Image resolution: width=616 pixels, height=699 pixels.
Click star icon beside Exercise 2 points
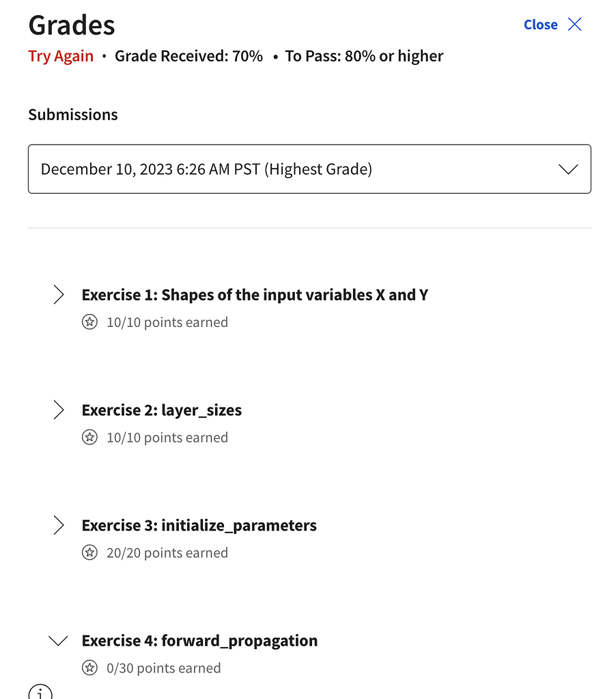89,438
